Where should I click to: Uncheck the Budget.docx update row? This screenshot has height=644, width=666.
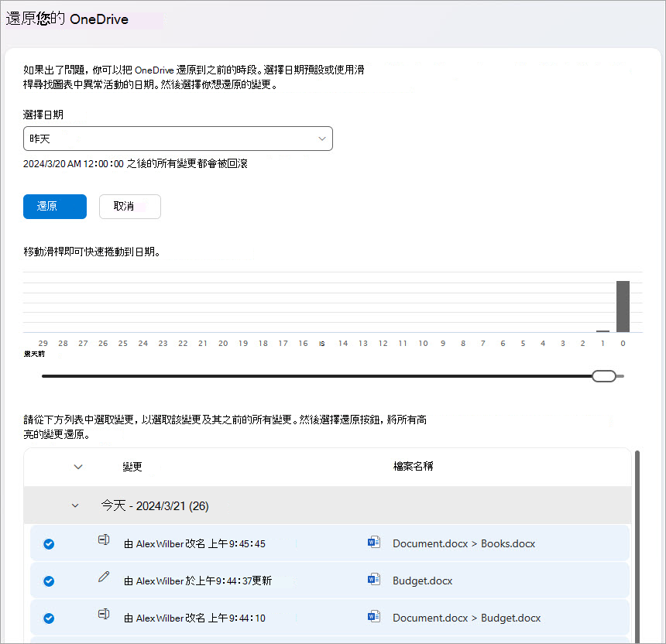point(49,581)
